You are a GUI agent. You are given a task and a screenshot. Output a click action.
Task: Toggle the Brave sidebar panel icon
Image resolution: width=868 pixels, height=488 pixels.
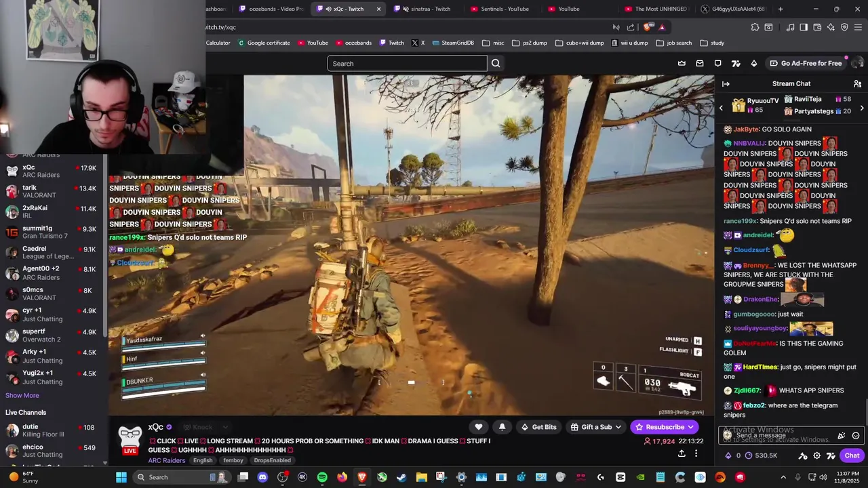tap(804, 27)
